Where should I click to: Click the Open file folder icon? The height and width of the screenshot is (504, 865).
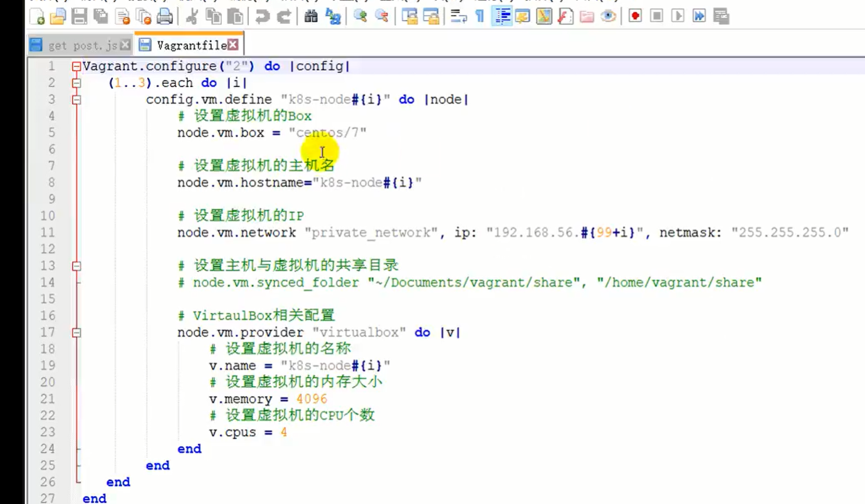click(58, 16)
